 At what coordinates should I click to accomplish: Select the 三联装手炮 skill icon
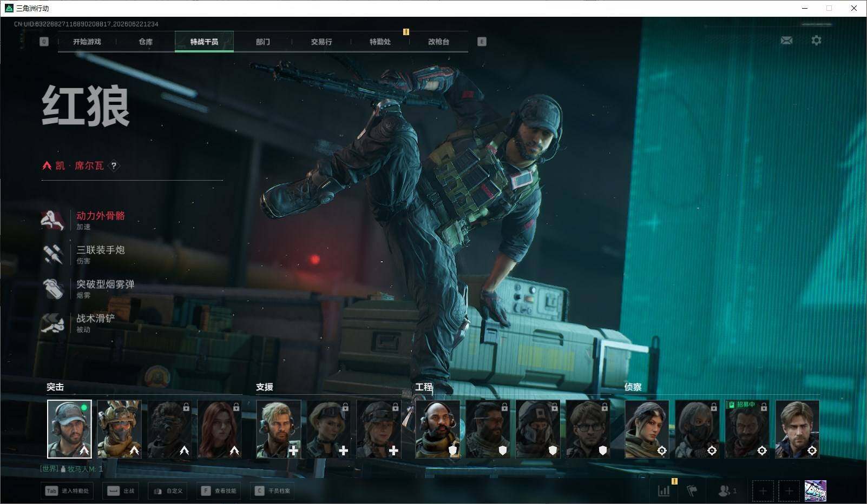pyautogui.click(x=53, y=254)
